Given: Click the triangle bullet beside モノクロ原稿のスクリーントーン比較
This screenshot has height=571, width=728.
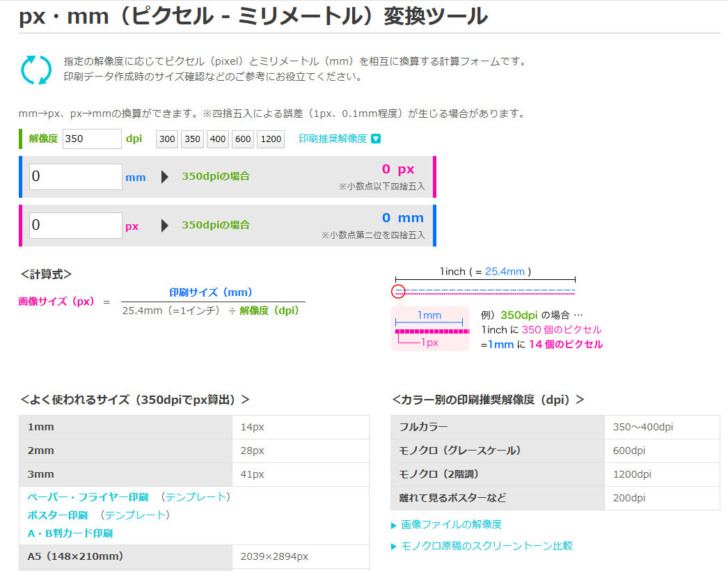Looking at the screenshot, I should [x=394, y=547].
